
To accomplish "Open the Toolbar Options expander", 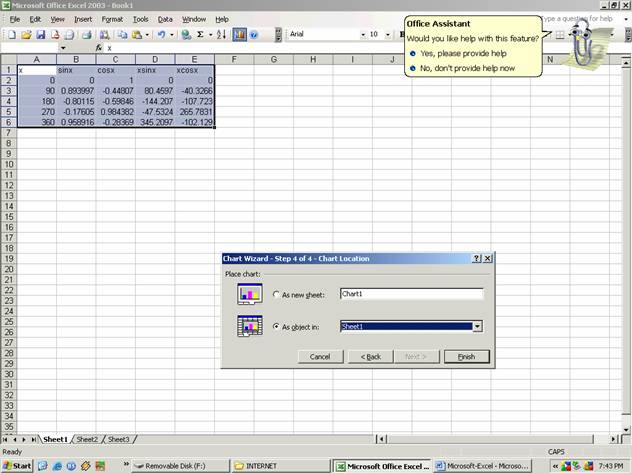I will (x=278, y=35).
